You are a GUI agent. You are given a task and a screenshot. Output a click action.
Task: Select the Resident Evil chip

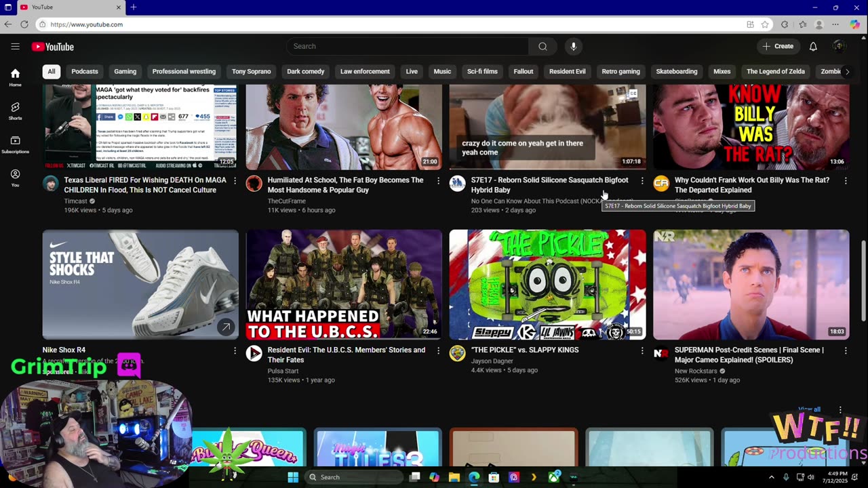click(x=567, y=71)
